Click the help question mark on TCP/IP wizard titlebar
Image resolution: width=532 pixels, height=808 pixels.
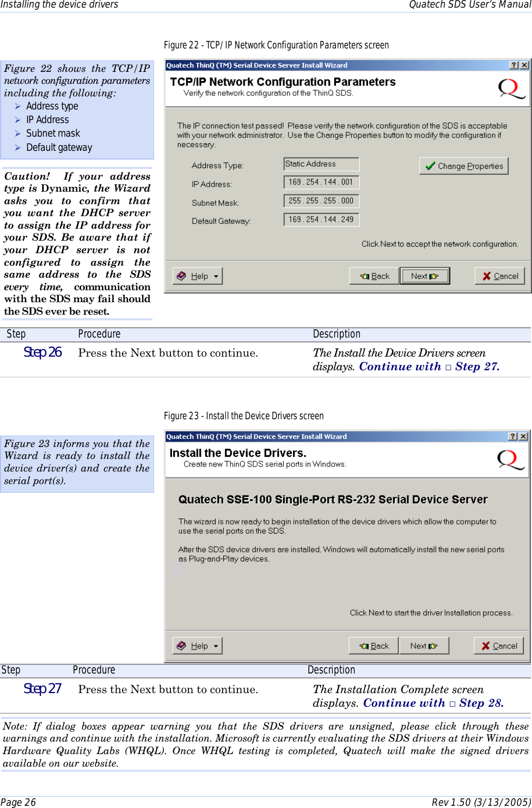[x=513, y=65]
